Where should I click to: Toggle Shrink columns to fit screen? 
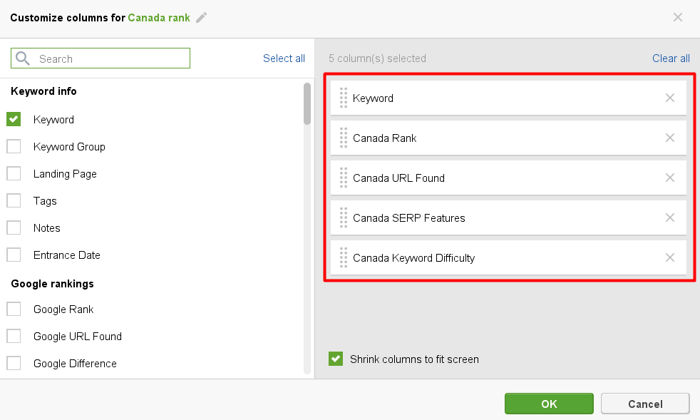click(x=336, y=359)
